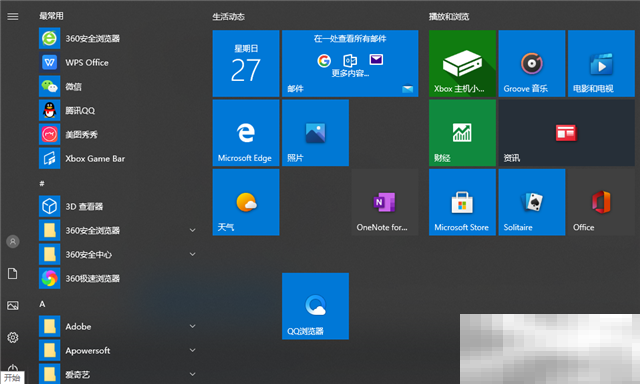Open the 资讯 news tile
Screen dimensions: 640x384
click(567, 133)
